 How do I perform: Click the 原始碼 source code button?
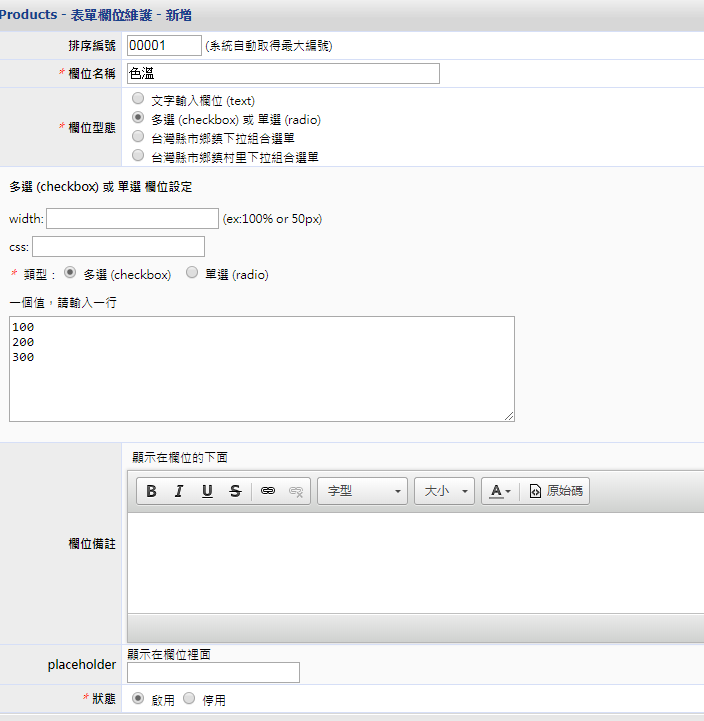(558, 491)
